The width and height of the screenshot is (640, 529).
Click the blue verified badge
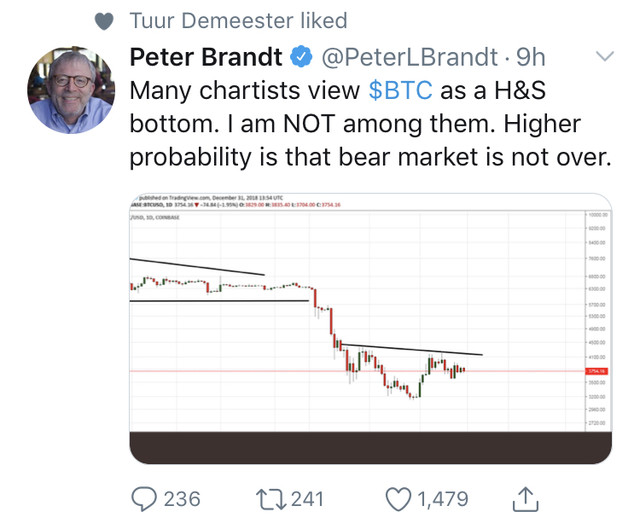(301, 57)
